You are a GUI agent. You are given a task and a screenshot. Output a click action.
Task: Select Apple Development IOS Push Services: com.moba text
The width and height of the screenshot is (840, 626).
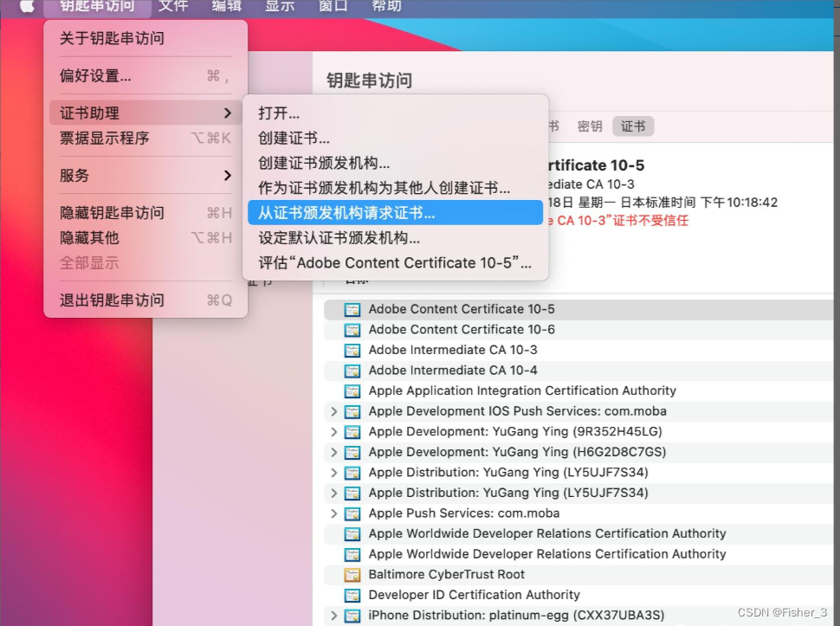tap(518, 411)
